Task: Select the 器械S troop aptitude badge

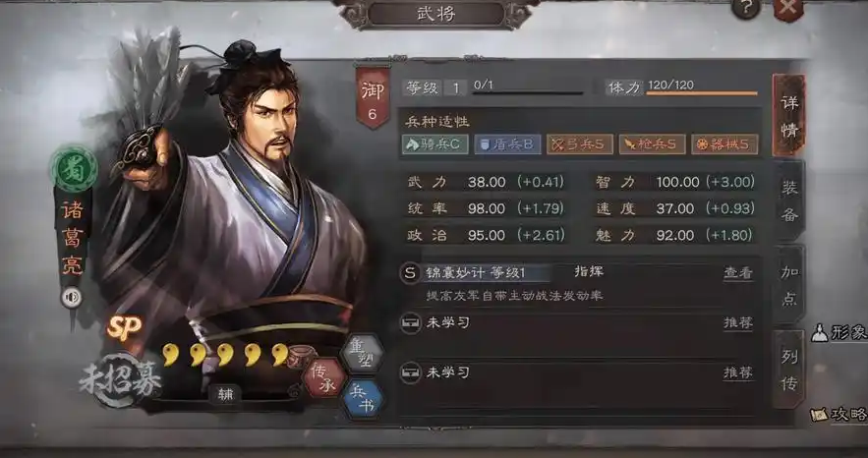Action: [724, 144]
